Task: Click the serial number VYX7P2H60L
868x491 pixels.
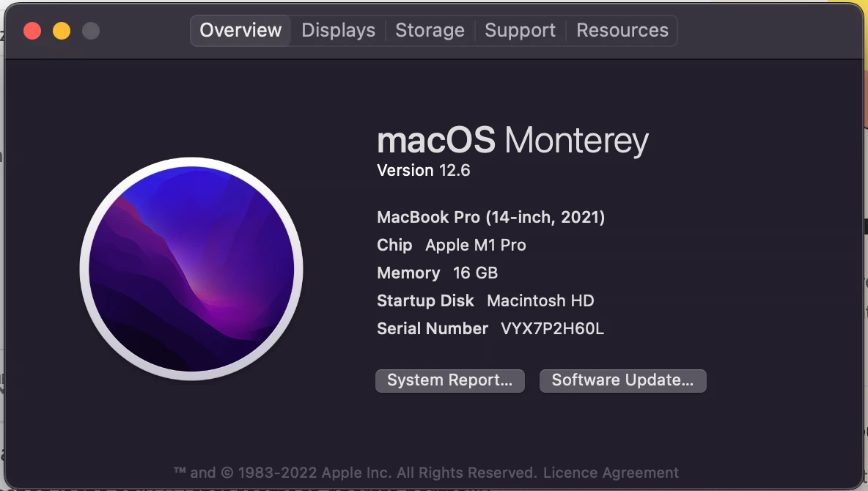Action: [553, 329]
